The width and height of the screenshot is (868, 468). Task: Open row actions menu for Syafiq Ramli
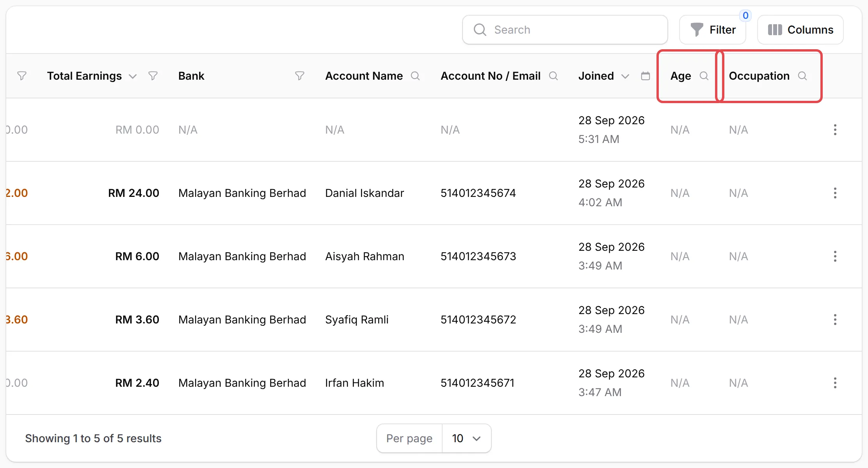[x=835, y=320]
